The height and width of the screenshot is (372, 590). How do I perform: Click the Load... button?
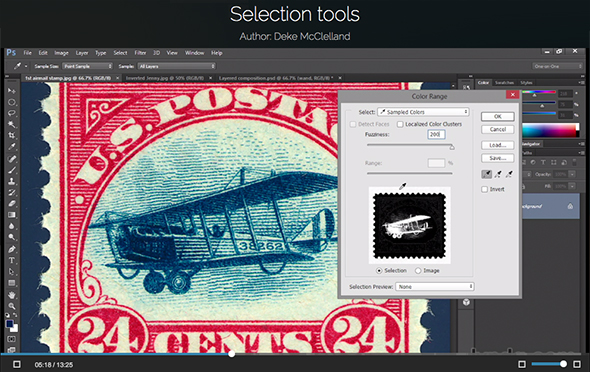pos(497,145)
